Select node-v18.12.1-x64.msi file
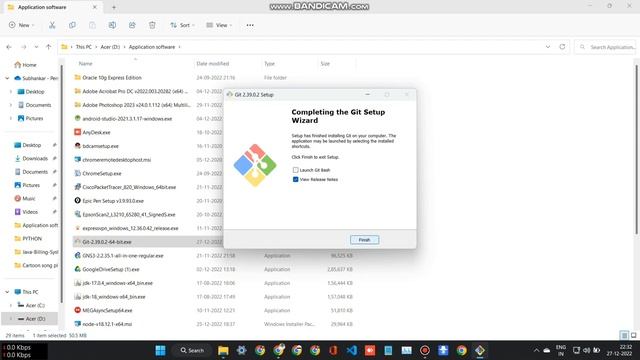Image resolution: width=640 pixels, height=360 pixels. [x=107, y=324]
